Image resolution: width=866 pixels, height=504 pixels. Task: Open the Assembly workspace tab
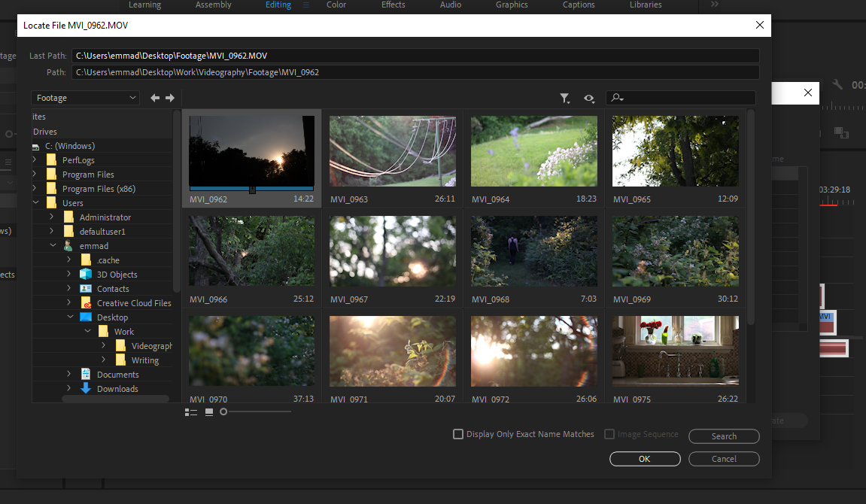click(x=213, y=5)
